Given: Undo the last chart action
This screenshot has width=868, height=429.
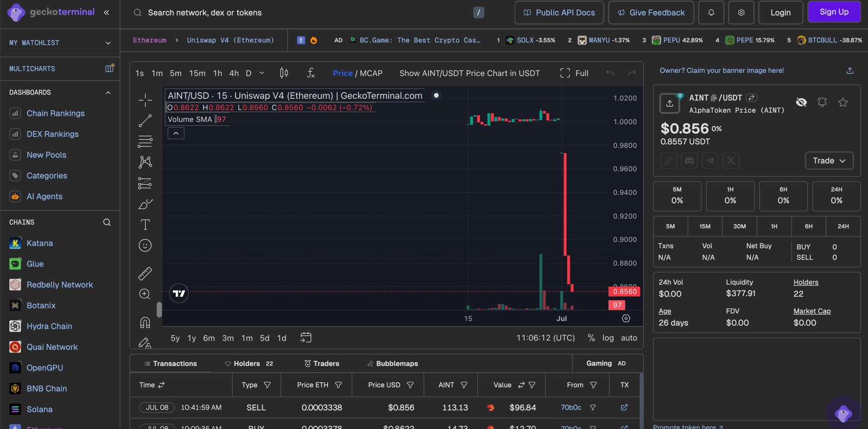Looking at the screenshot, I should point(610,73).
